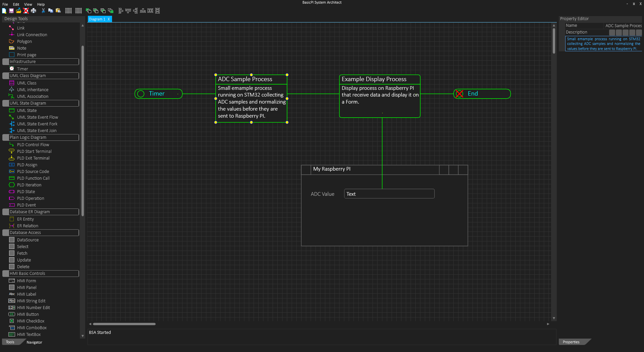Screen dimensions: 644x352
Task: Open the File menu
Action: point(5,4)
